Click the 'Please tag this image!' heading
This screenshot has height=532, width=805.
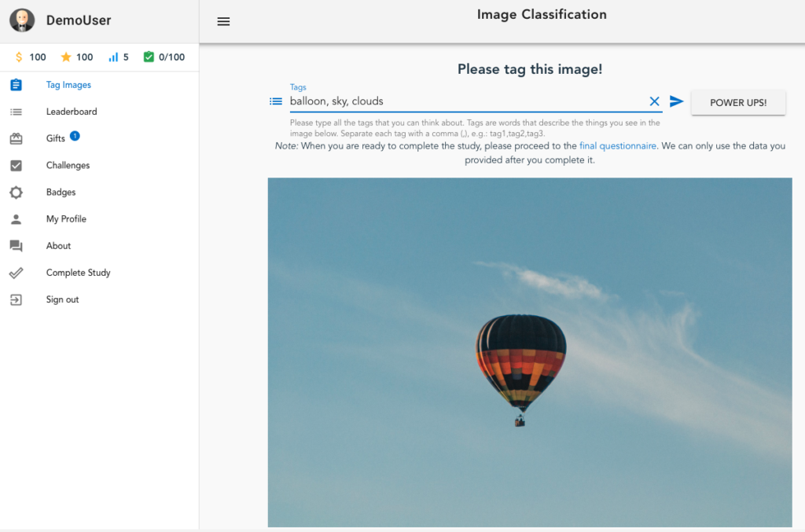530,69
